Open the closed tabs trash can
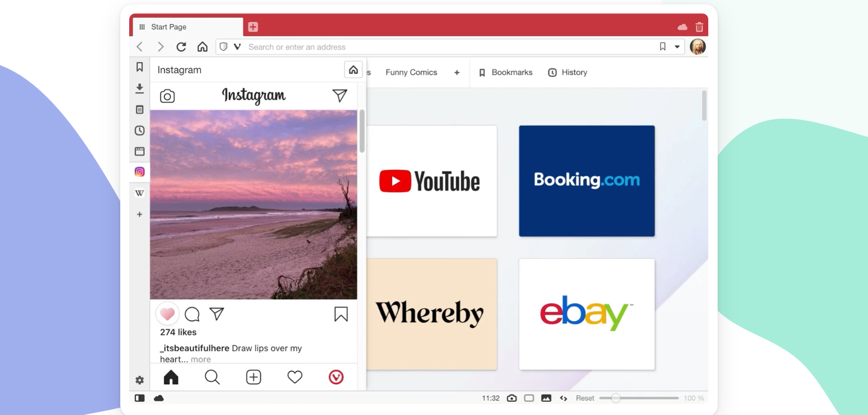Viewport: 868px width, 415px height. [x=699, y=27]
